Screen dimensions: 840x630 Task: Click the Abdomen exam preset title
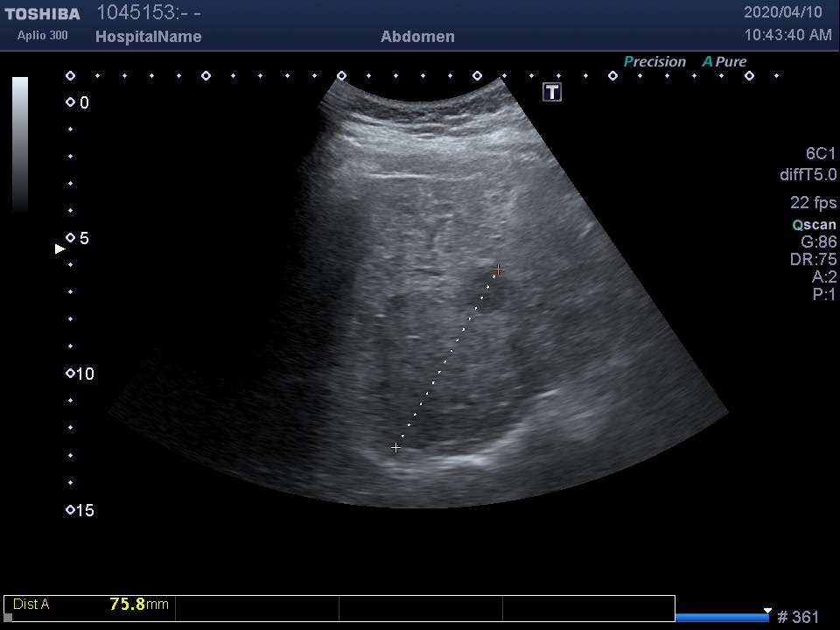[418, 37]
